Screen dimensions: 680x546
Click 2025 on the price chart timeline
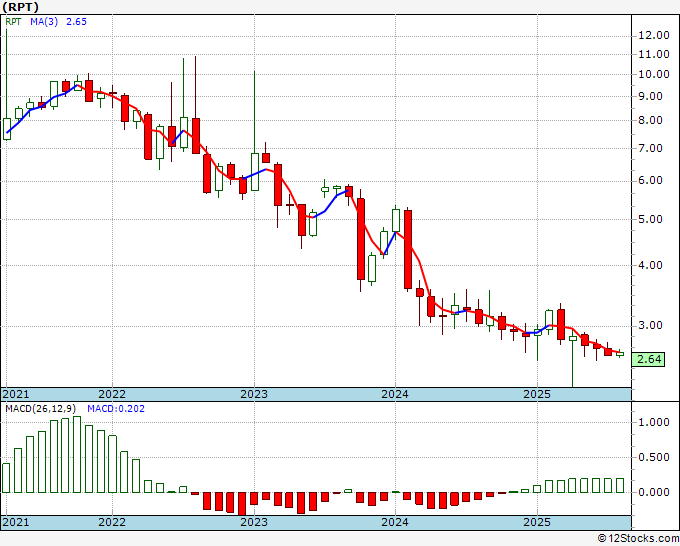click(x=537, y=394)
